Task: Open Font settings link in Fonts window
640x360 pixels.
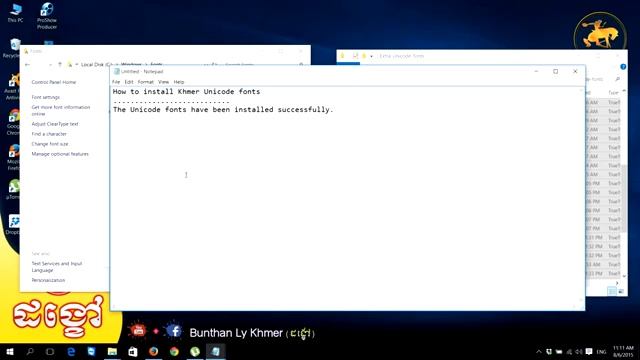Action: (x=46, y=97)
